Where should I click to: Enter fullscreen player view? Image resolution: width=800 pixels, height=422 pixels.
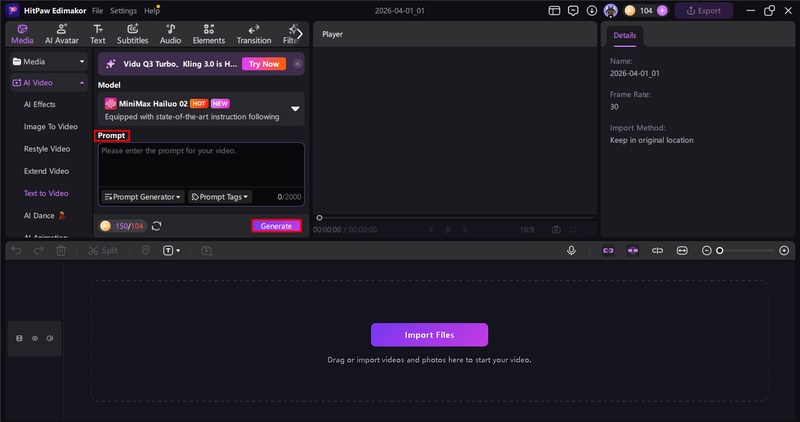(590, 230)
